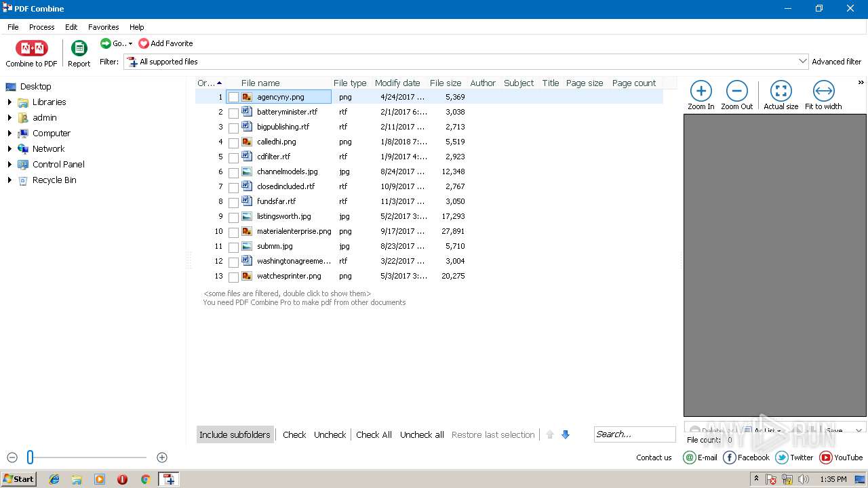
Task: Check the box for cdfilter.rtf
Action: point(233,157)
